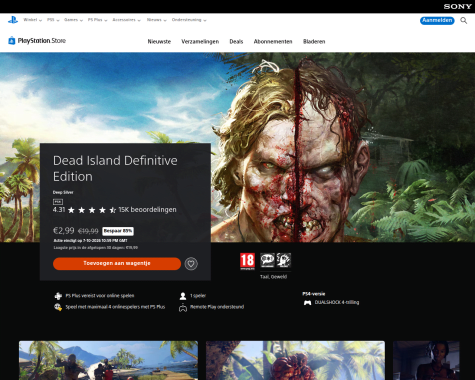Open the Bladeren store tab

[314, 42]
